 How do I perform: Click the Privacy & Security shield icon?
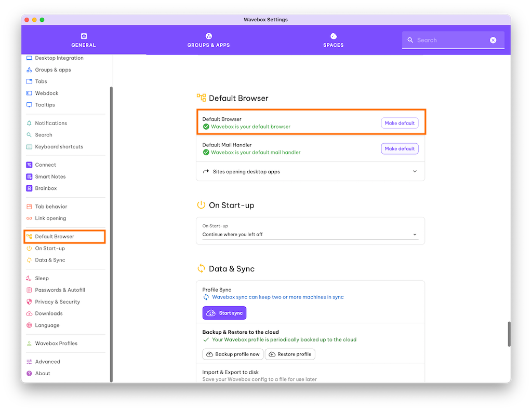29,302
